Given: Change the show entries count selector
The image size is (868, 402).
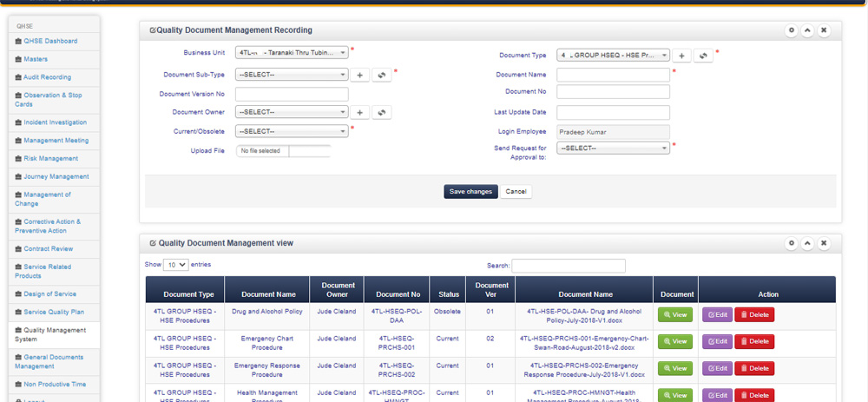Looking at the screenshot, I should (x=176, y=265).
